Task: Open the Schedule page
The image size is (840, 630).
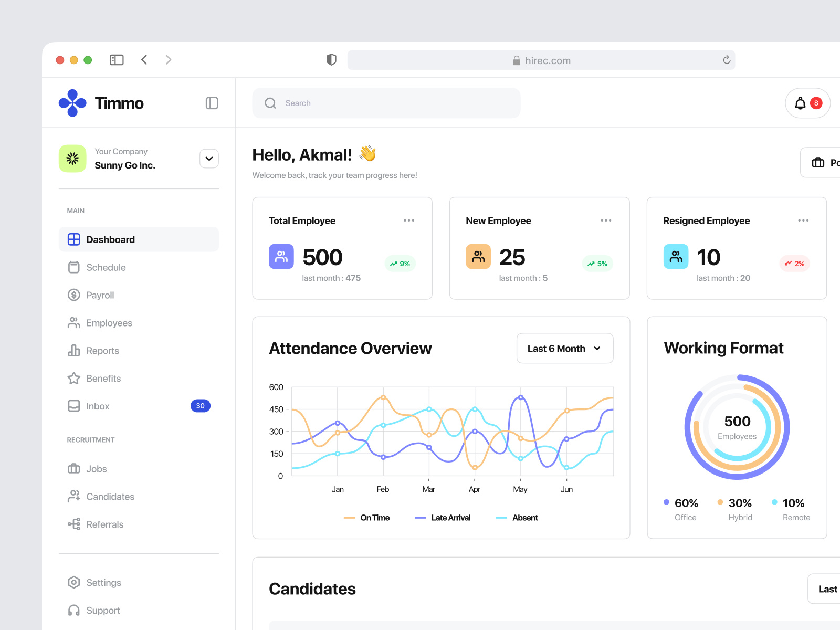Action: click(139, 267)
